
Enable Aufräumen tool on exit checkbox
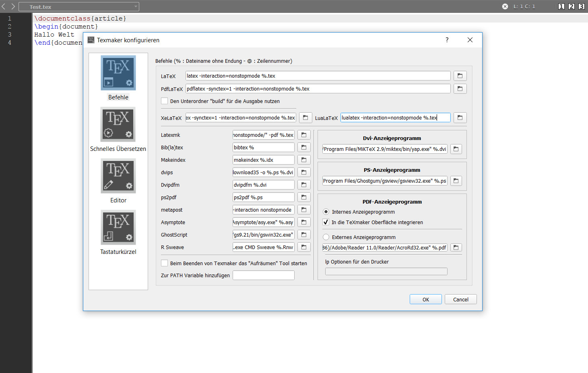[x=164, y=263]
